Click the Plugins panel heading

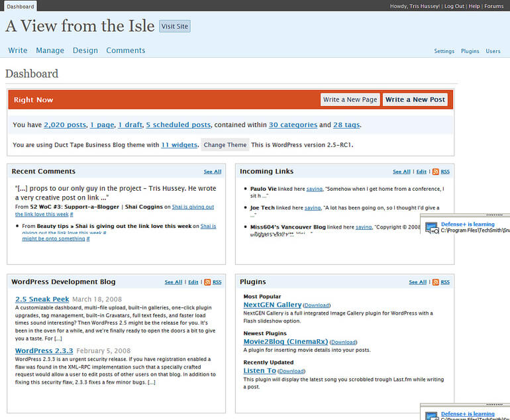tap(253, 282)
